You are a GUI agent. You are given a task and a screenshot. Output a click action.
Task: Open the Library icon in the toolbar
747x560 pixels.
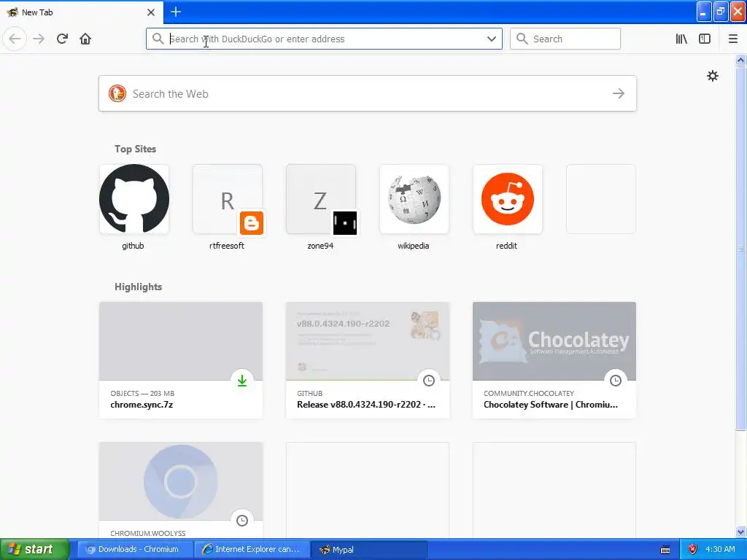681,39
